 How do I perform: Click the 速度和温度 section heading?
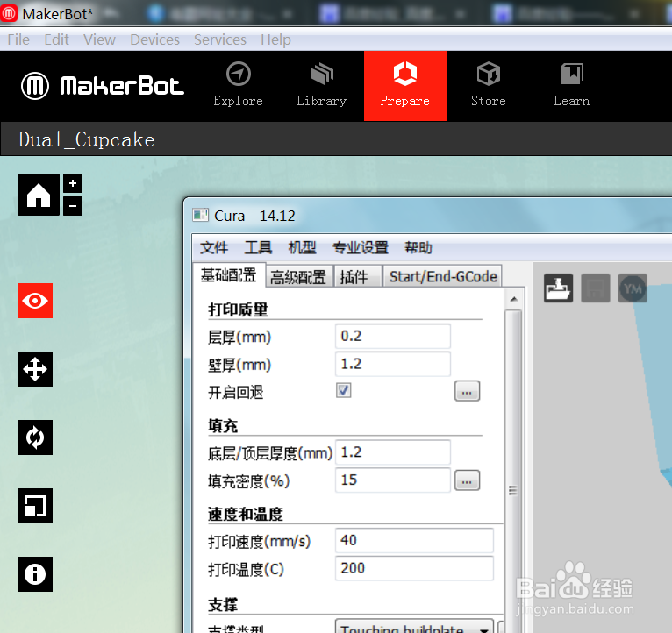coord(246,514)
